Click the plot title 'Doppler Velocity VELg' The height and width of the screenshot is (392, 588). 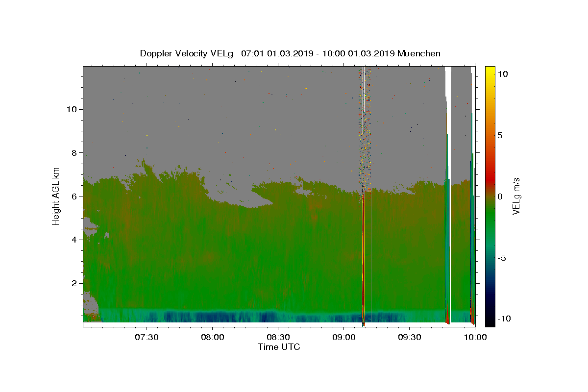187,53
